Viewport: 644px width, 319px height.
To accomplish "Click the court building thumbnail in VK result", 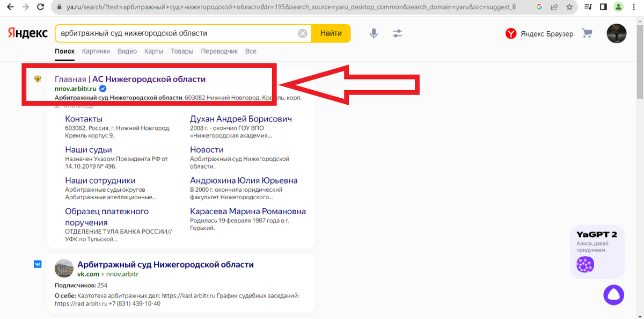I will click(x=64, y=269).
